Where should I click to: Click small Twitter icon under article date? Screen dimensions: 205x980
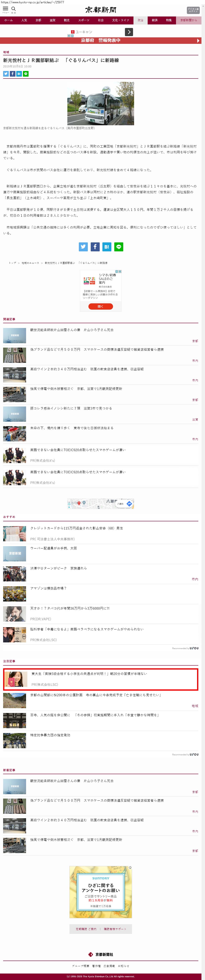point(6,74)
